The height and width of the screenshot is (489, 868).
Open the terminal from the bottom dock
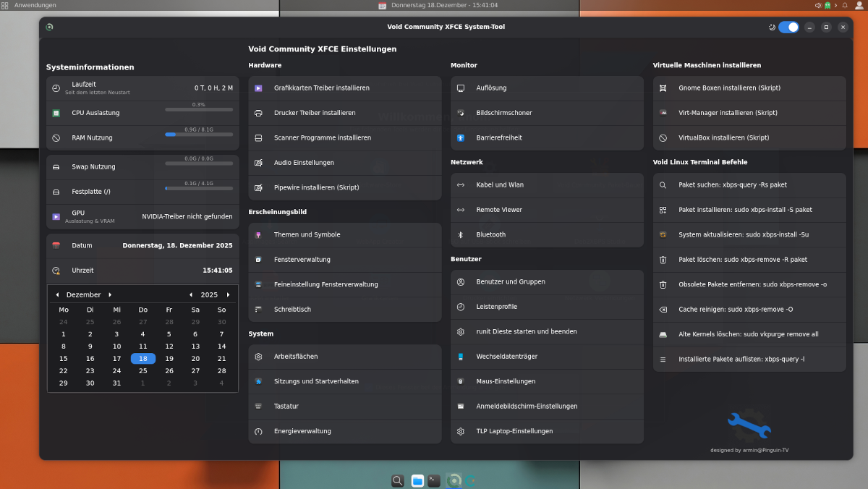[x=434, y=480]
